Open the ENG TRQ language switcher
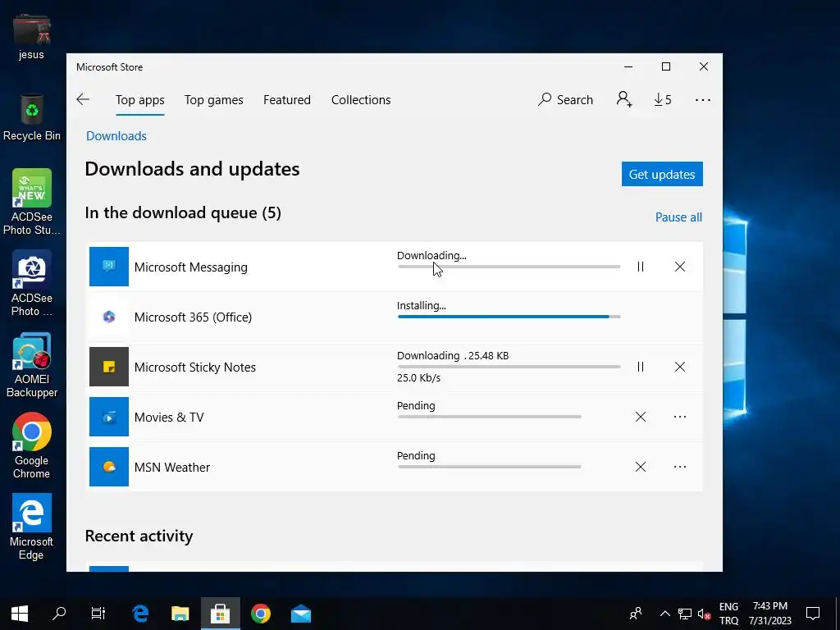 tap(728, 614)
